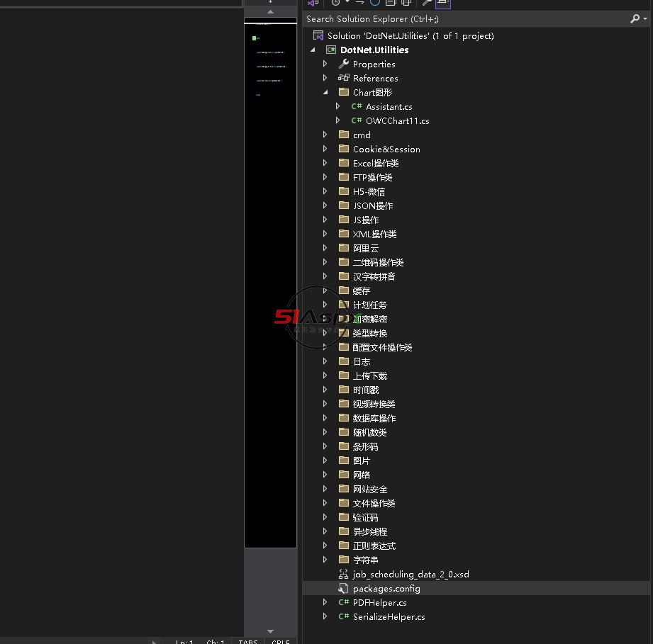This screenshot has width=653, height=644.
Task: Expand the 阿里云 folder
Action: point(325,247)
